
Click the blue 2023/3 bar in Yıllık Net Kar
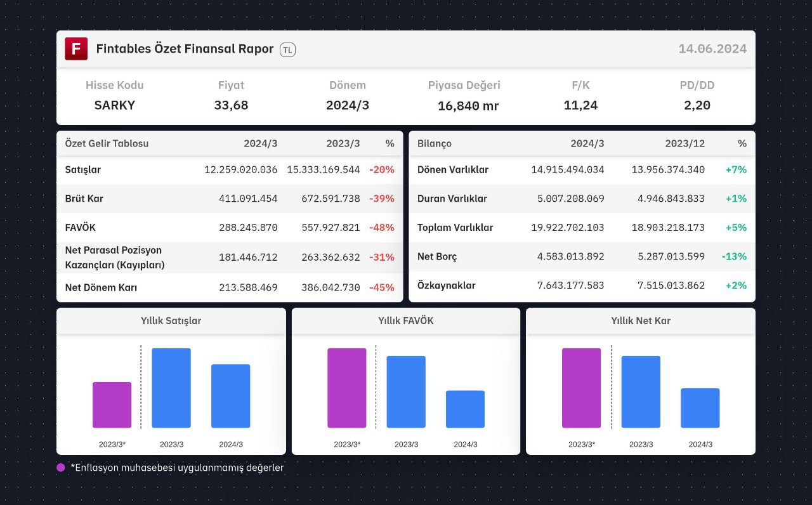(641, 391)
